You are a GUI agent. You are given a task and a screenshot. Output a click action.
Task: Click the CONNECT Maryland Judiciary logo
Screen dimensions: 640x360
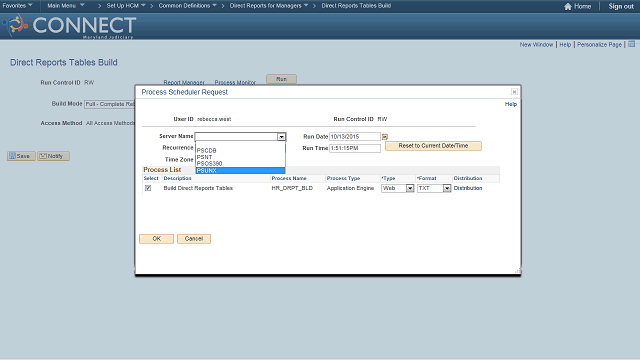pos(69,26)
